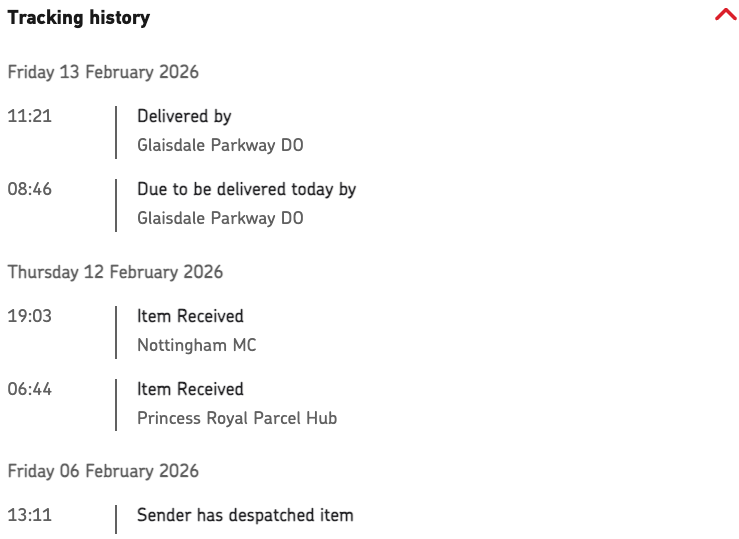Click Item Received at Princess Royal Hub
This screenshot has height=539, width=739.
(190, 389)
